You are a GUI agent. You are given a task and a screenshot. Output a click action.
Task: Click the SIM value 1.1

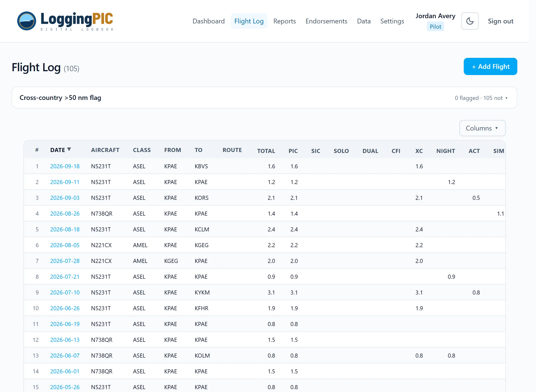pyautogui.click(x=500, y=213)
